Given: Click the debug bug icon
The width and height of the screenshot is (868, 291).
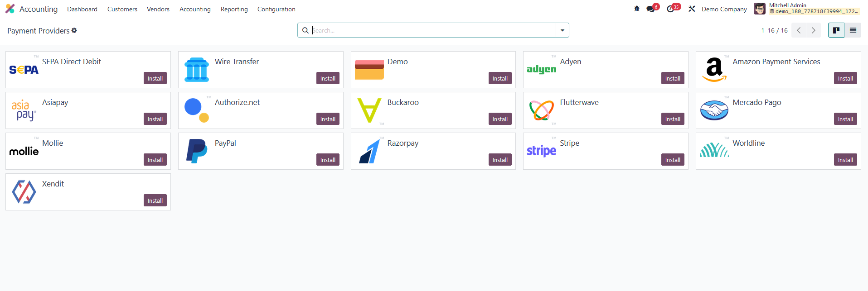Looking at the screenshot, I should click(x=637, y=9).
